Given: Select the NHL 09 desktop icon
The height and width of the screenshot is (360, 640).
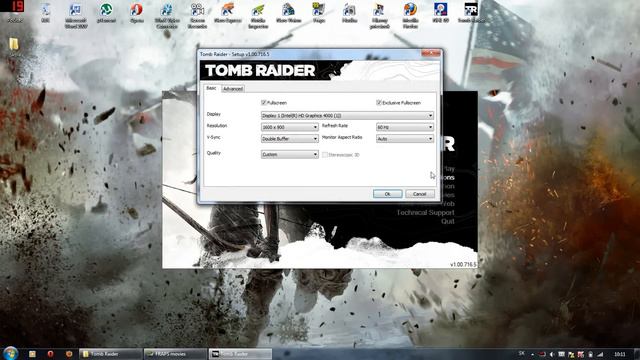Looking at the screenshot, I should [440, 12].
